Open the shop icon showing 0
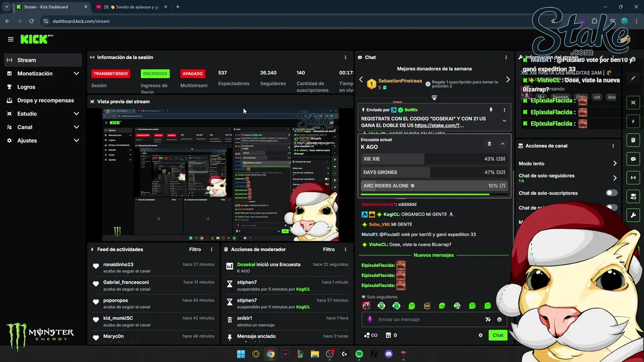 coord(391,335)
